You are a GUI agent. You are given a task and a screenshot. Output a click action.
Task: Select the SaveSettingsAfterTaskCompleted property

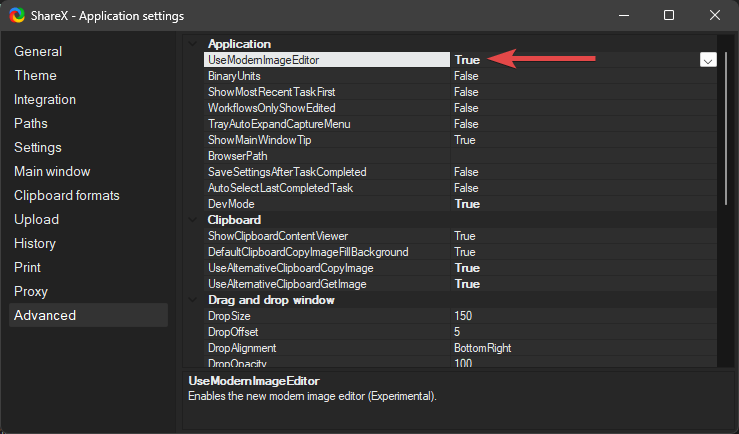[x=287, y=172]
